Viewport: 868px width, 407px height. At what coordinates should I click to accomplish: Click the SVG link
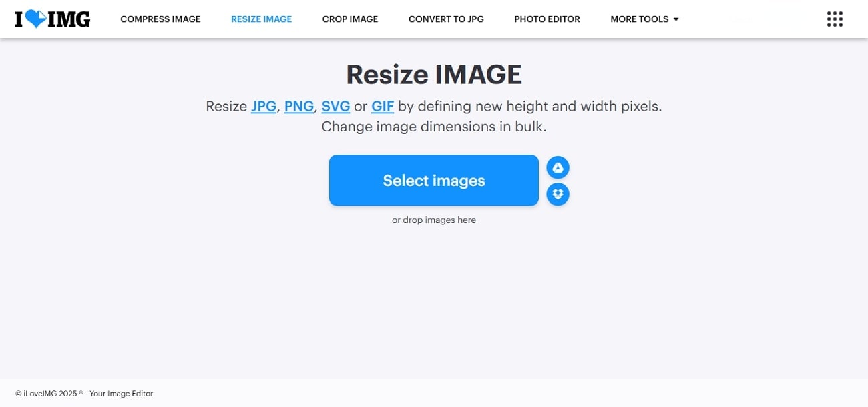(336, 106)
